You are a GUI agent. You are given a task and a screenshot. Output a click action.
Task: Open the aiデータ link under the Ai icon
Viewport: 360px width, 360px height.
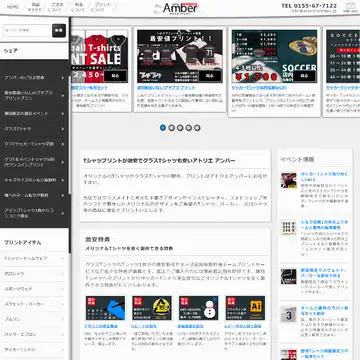coord(243,326)
